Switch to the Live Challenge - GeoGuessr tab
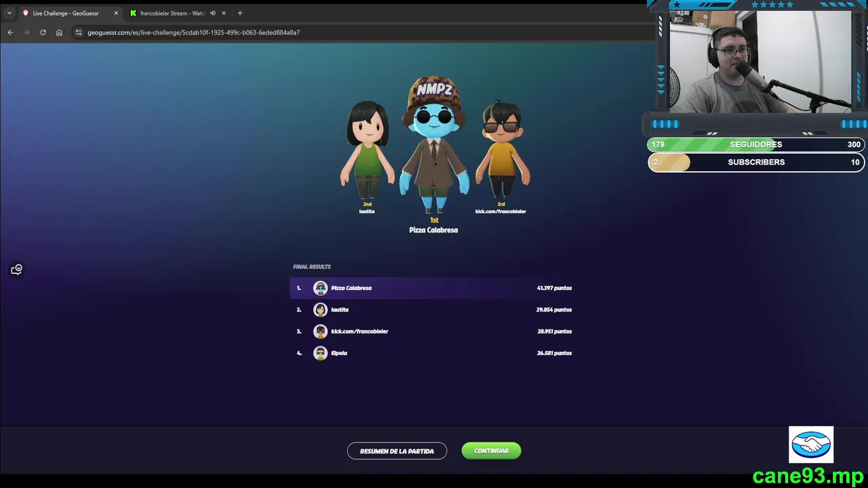 pyautogui.click(x=65, y=13)
